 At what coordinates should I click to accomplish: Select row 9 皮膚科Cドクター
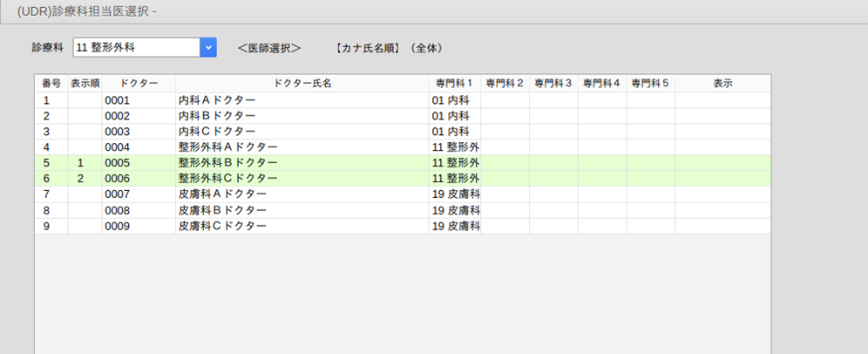click(403, 226)
